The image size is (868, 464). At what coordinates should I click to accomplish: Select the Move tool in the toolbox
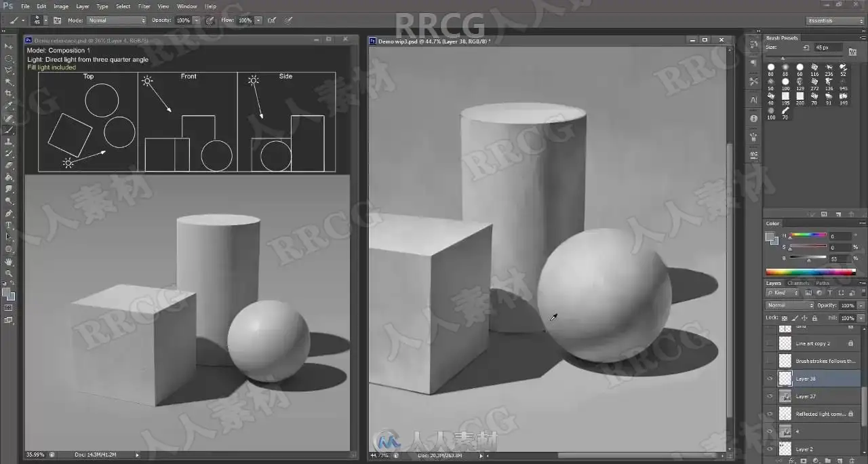[x=9, y=46]
